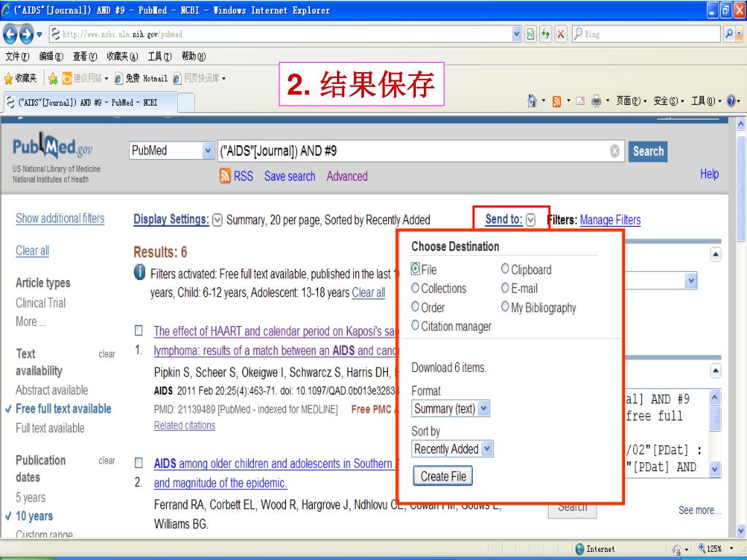The image size is (747, 560).
Task: Select the Order destination radio button
Action: (415, 306)
